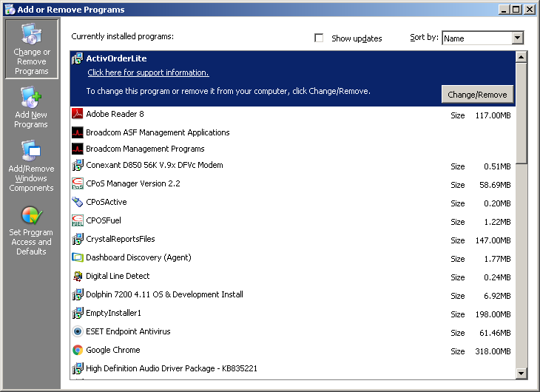Close the Add or Remove Programs window
540x392 pixels.
click(530, 10)
